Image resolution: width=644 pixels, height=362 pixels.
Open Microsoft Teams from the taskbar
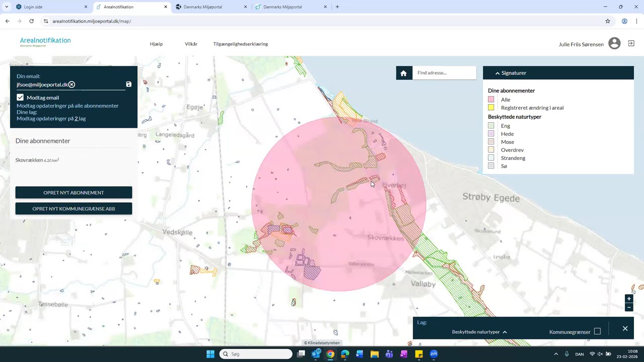click(389, 354)
